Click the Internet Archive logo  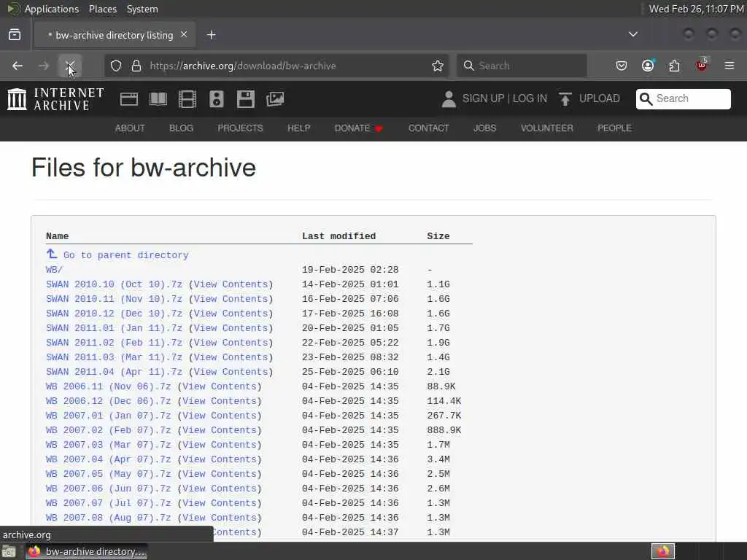(55, 99)
